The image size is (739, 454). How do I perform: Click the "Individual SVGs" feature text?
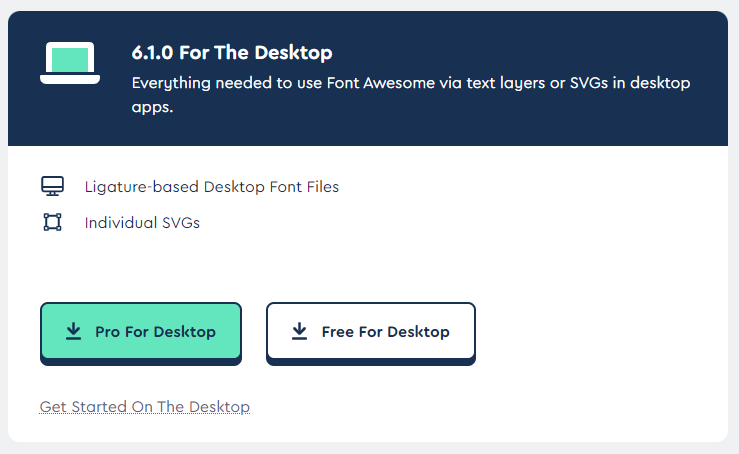142,222
